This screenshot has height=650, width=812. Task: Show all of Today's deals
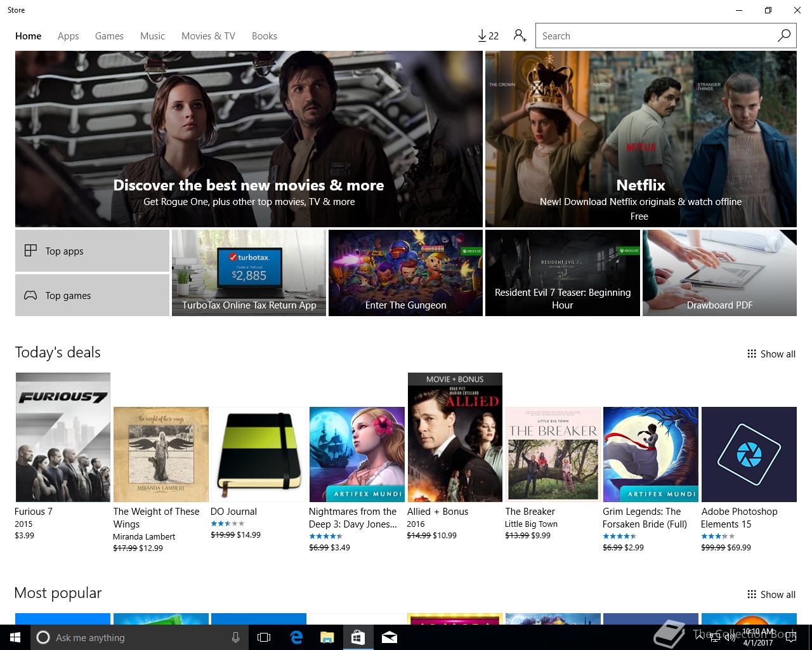[x=771, y=354]
